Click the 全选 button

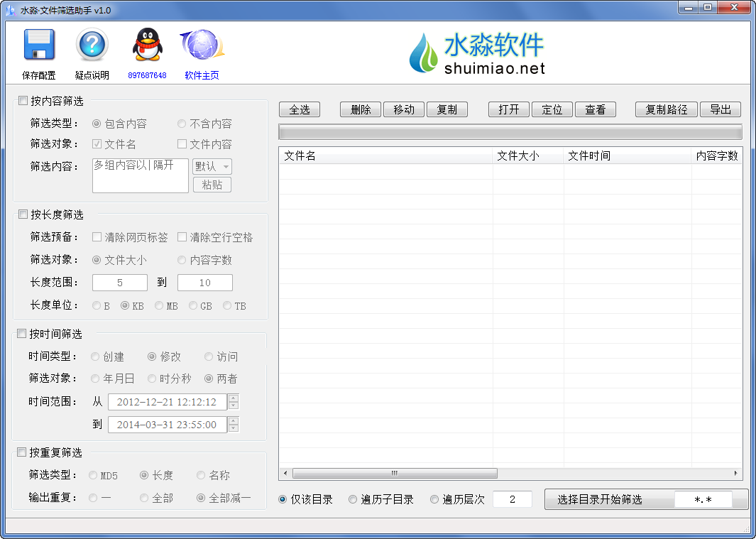300,109
